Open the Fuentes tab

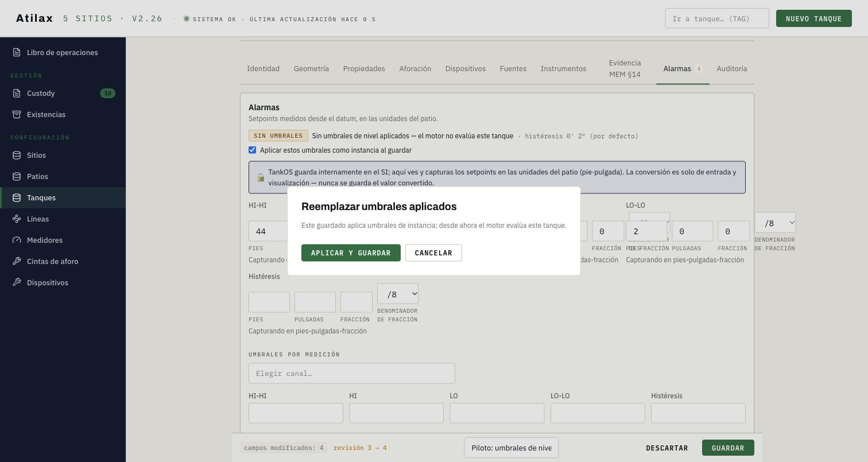pos(513,68)
